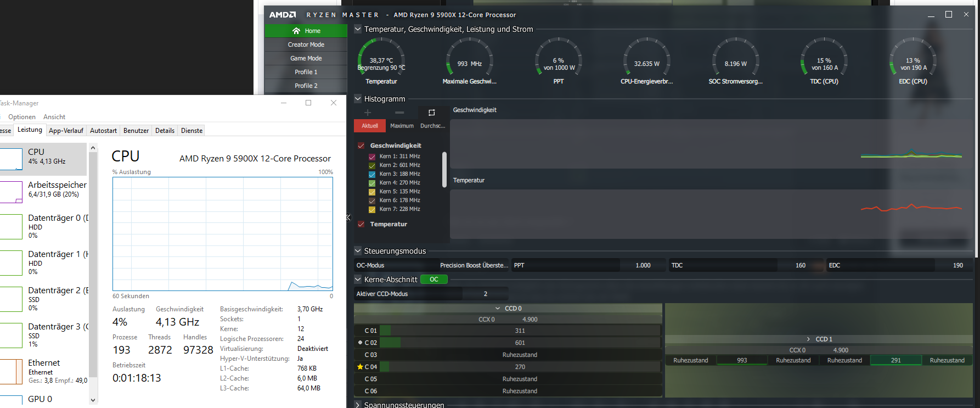Collapse the CCD 0 core group

(x=498, y=309)
